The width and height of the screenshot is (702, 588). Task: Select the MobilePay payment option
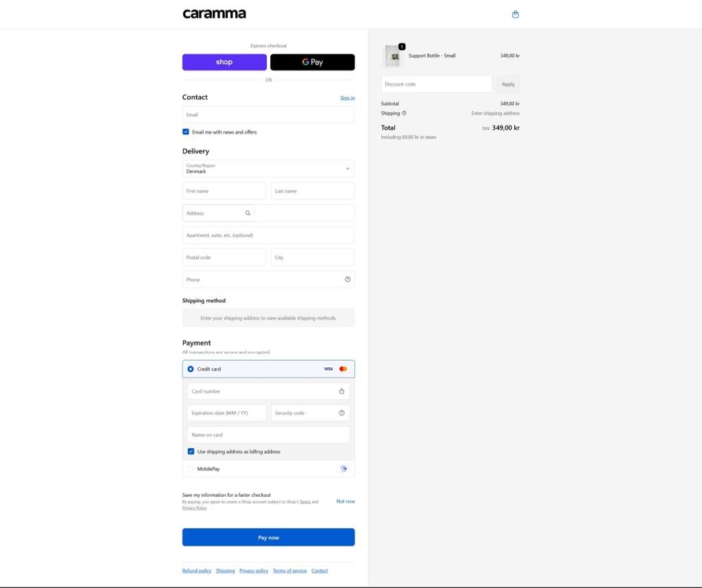coord(191,469)
